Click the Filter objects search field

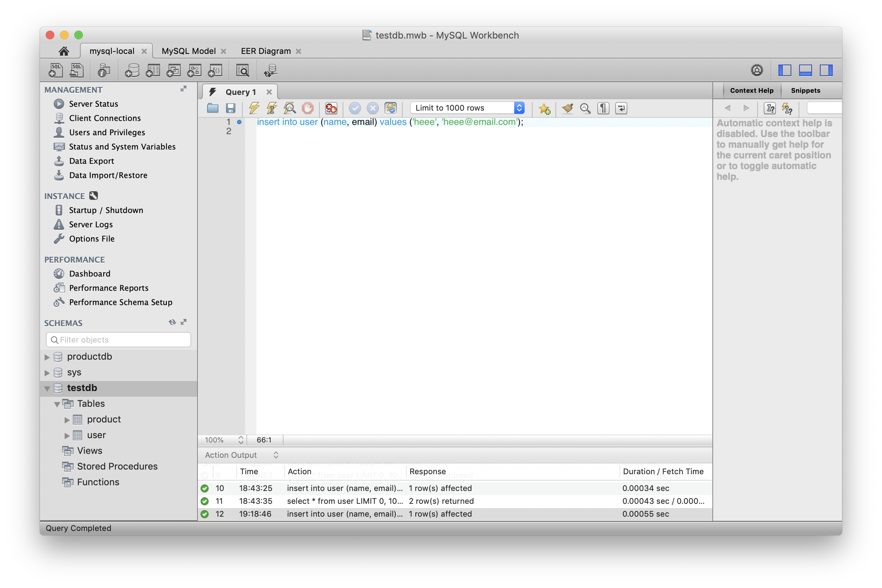point(118,340)
